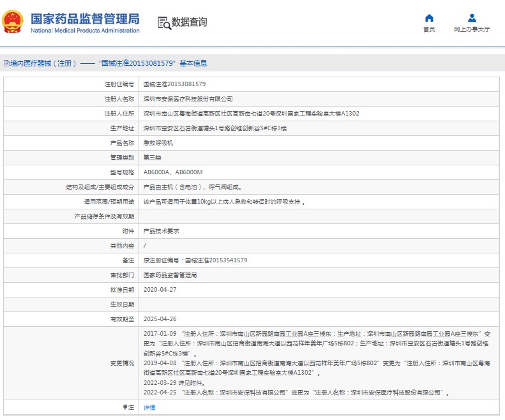Click the 网上办事大厅 person icon
Viewport: 505px width, 420px height.
click(x=472, y=18)
